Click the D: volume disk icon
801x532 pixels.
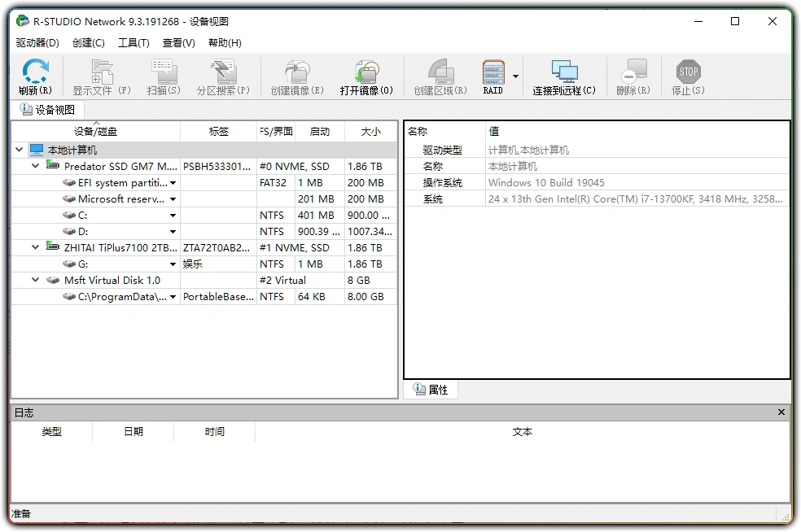click(x=69, y=231)
